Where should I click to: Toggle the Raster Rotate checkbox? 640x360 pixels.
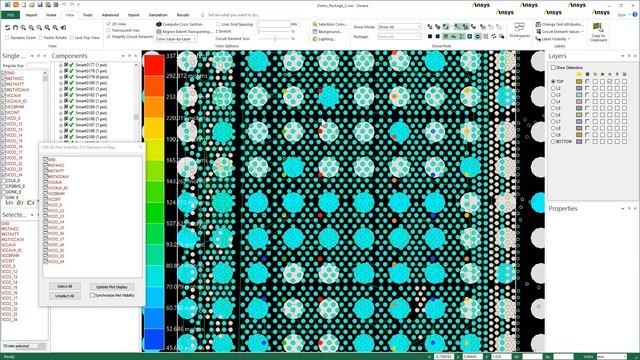[x=40, y=38]
